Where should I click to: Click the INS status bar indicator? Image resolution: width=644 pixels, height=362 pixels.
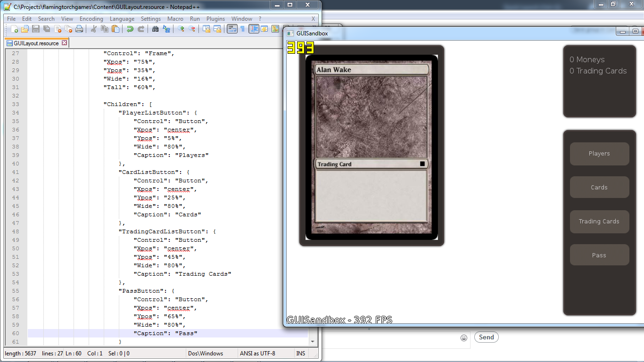click(x=300, y=353)
